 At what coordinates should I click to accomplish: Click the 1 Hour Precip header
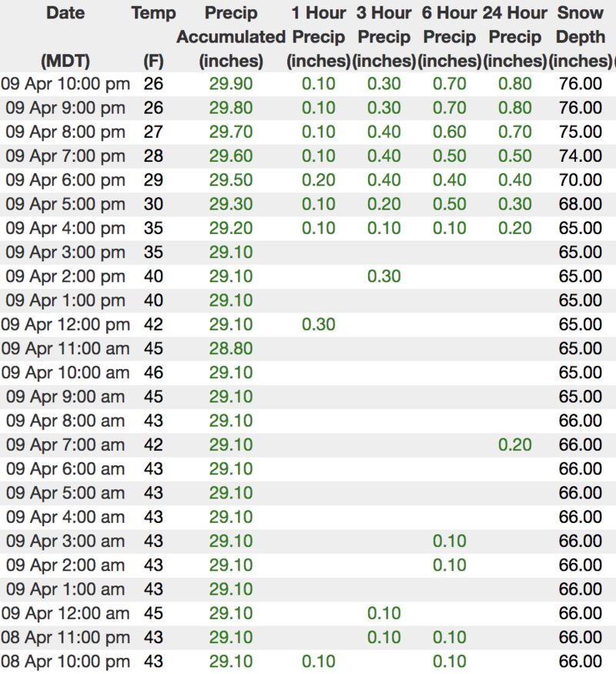click(319, 36)
